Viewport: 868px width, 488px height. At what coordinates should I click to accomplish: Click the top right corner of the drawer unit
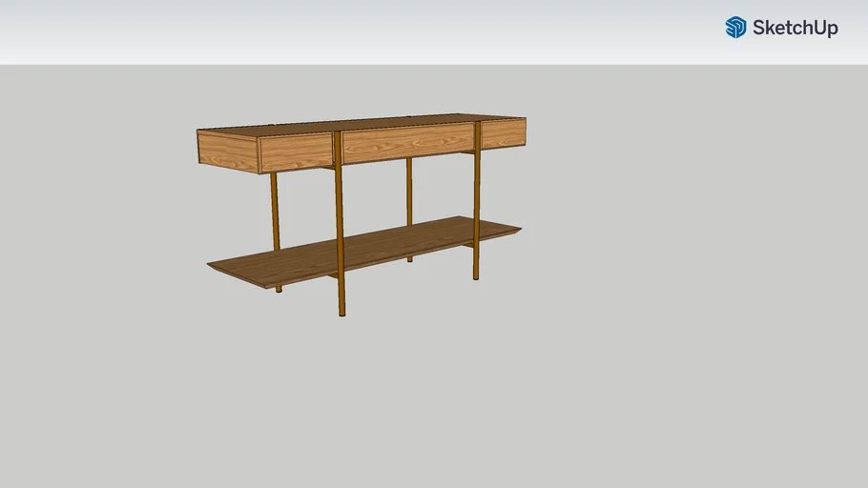click(525, 120)
